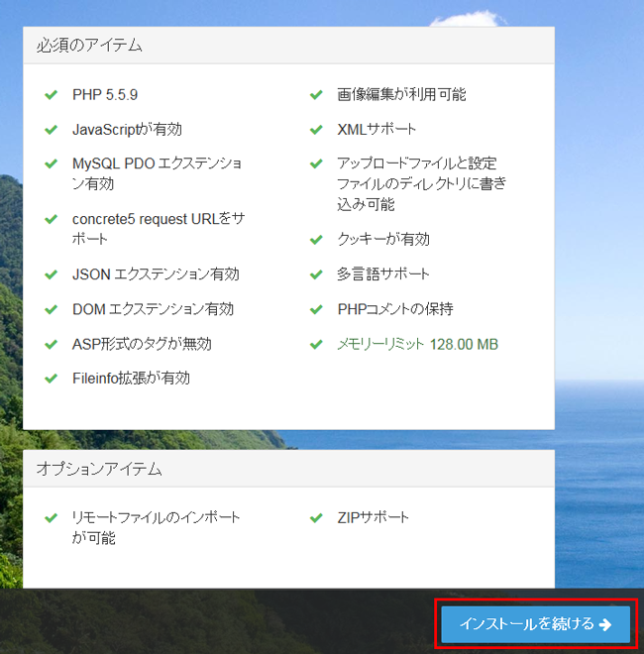Viewport: 644px width, 654px height.
Task: Click the 多言語サポート item text
Action: pyautogui.click(x=383, y=274)
